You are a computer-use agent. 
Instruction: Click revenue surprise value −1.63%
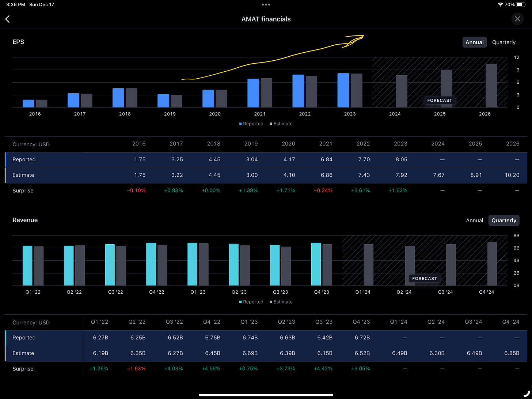[x=136, y=369]
